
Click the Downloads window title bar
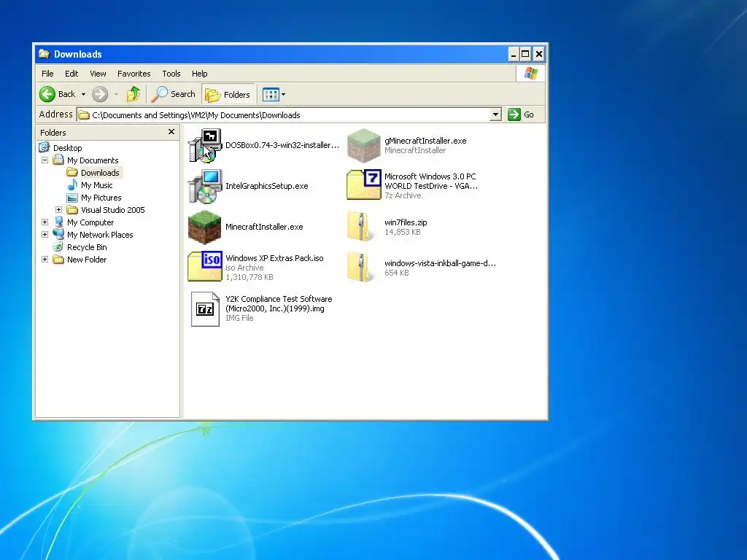click(290, 54)
